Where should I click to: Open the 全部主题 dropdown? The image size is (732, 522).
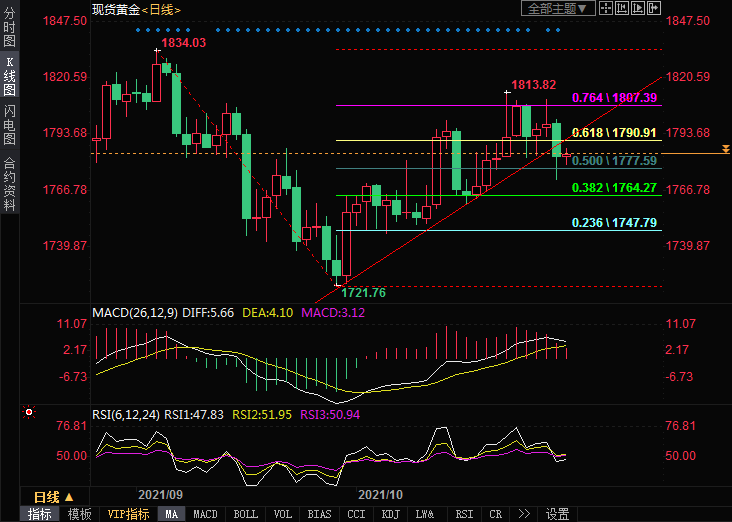tap(558, 9)
